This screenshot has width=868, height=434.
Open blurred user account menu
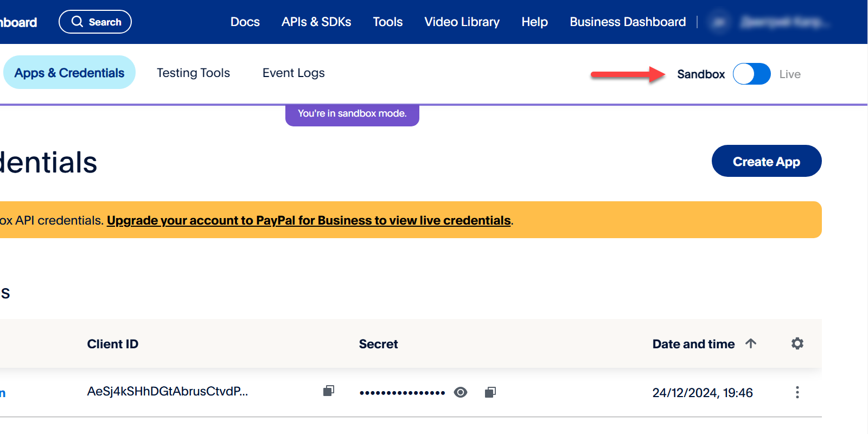(x=770, y=22)
